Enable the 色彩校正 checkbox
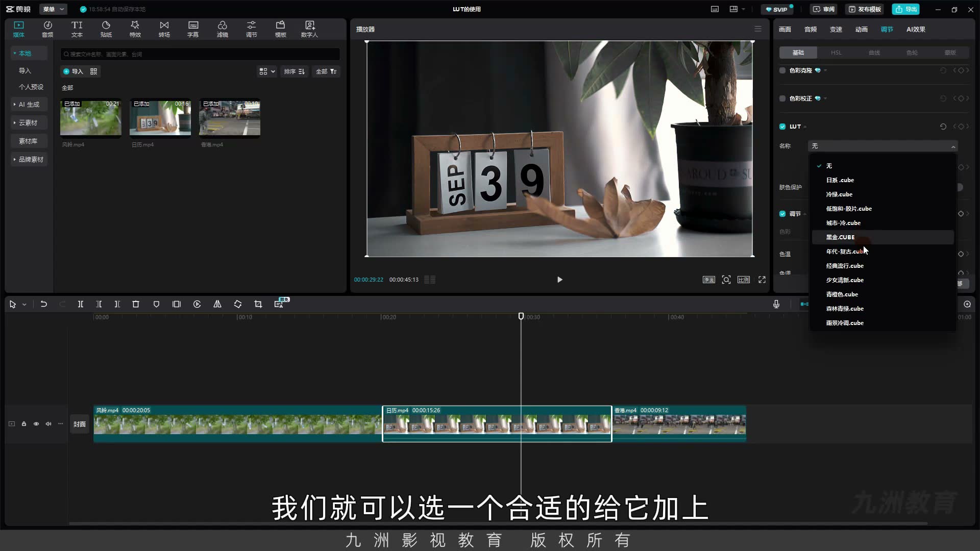 pyautogui.click(x=782, y=98)
